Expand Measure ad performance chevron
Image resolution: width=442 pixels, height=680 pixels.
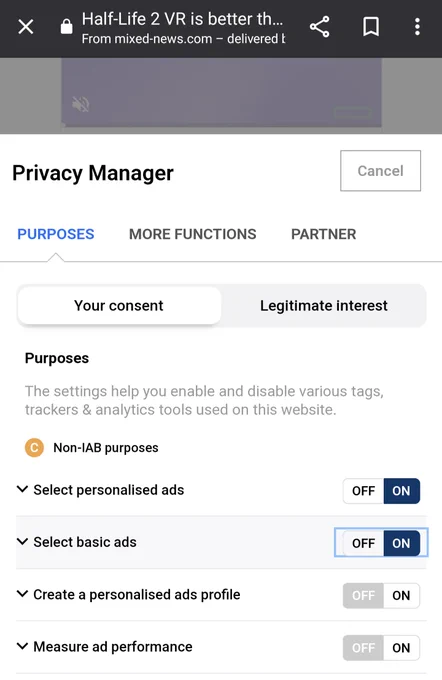point(22,647)
